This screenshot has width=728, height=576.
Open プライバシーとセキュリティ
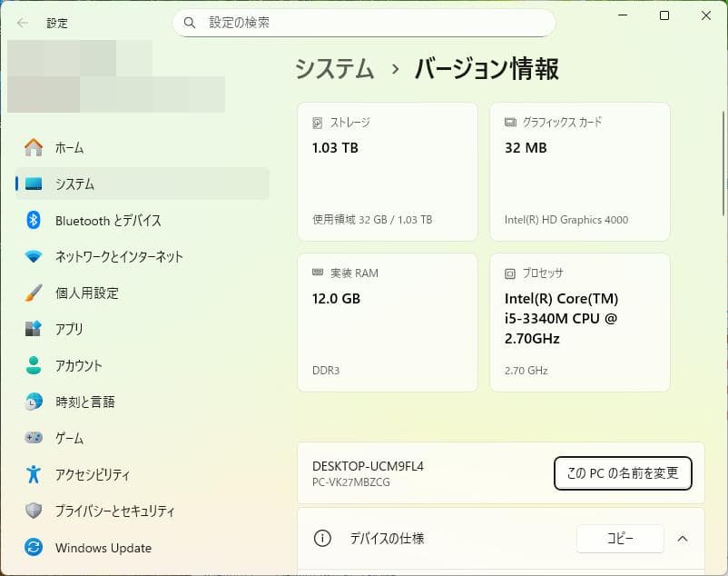click(x=143, y=511)
